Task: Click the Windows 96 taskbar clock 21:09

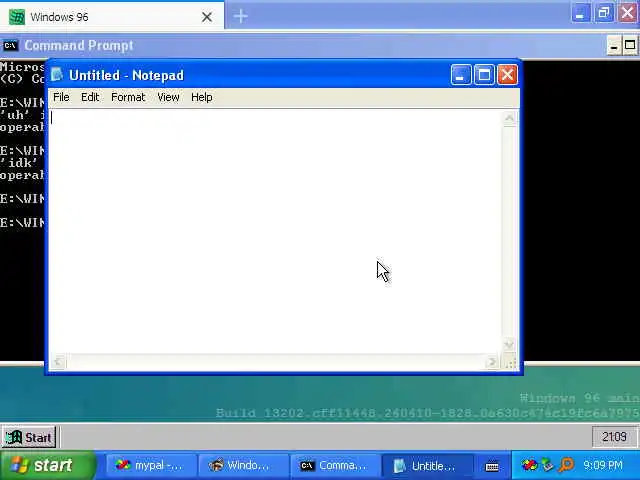Action: [614, 437]
